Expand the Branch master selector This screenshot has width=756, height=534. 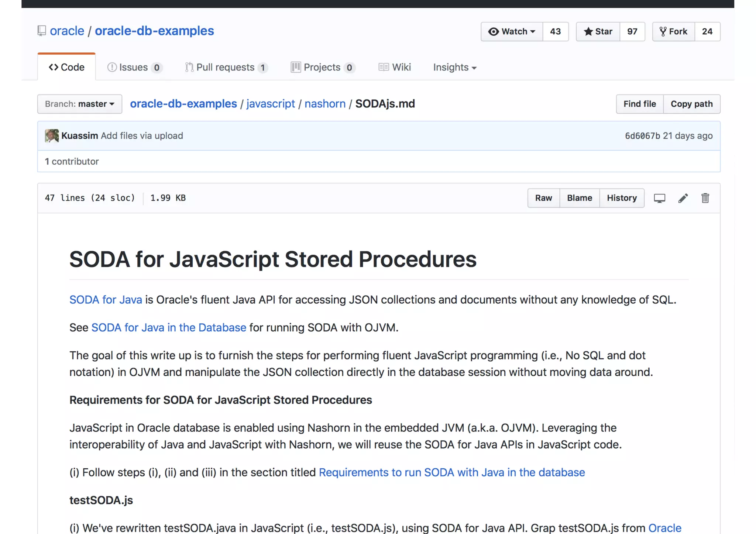click(80, 104)
